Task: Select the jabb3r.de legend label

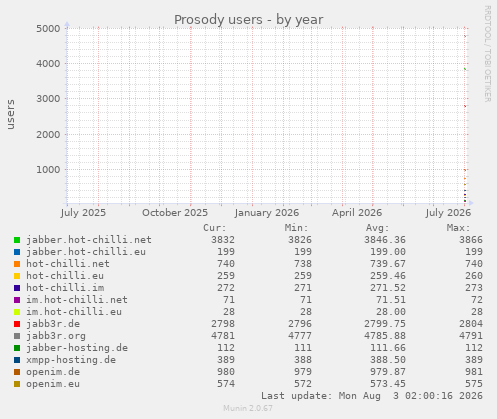Action: (53, 324)
